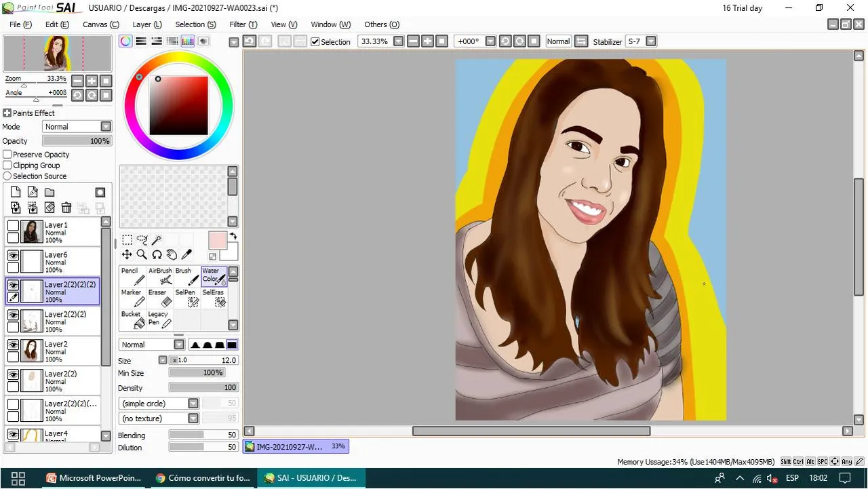Select the SelPen tool
This screenshot has width=868, height=489.
coord(186,298)
